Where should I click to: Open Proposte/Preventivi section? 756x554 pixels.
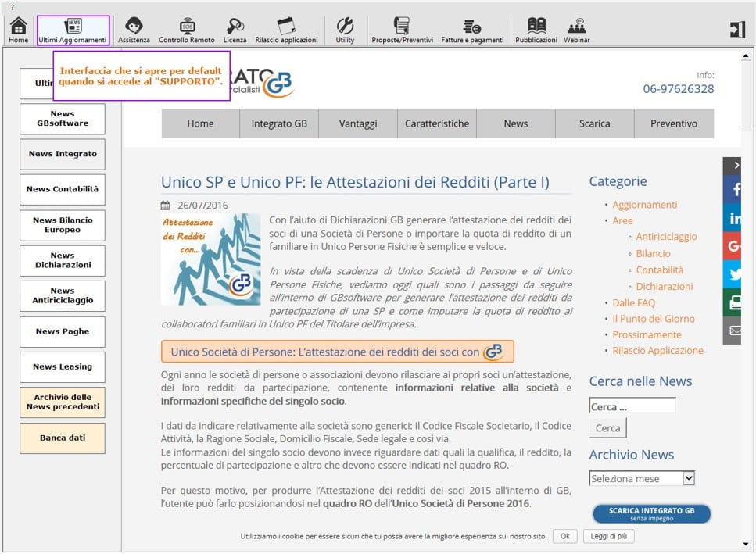click(402, 30)
